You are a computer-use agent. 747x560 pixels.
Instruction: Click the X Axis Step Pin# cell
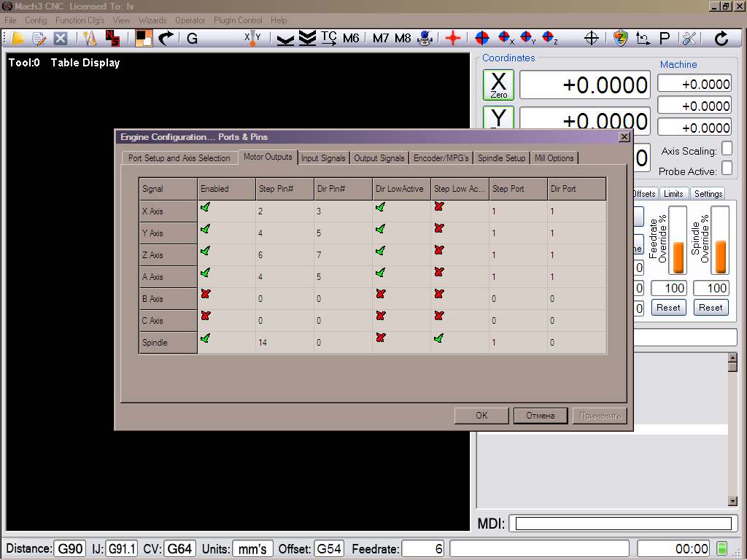tap(285, 211)
